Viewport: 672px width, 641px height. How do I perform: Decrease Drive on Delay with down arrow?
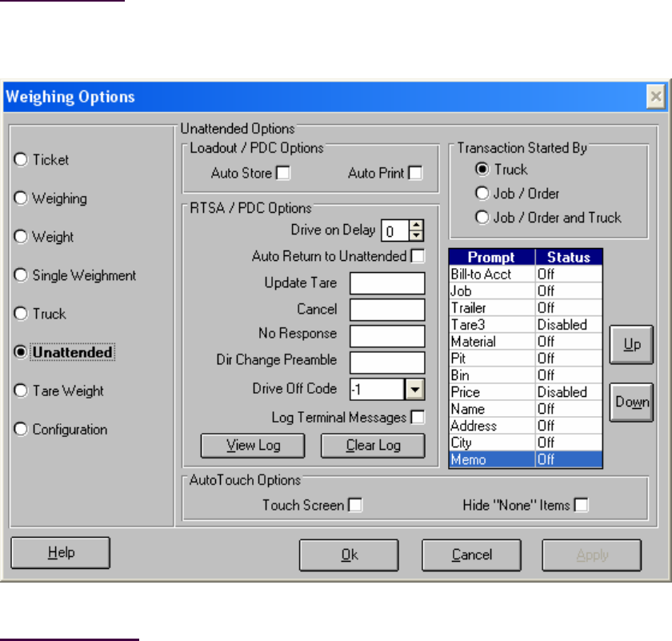(x=416, y=236)
